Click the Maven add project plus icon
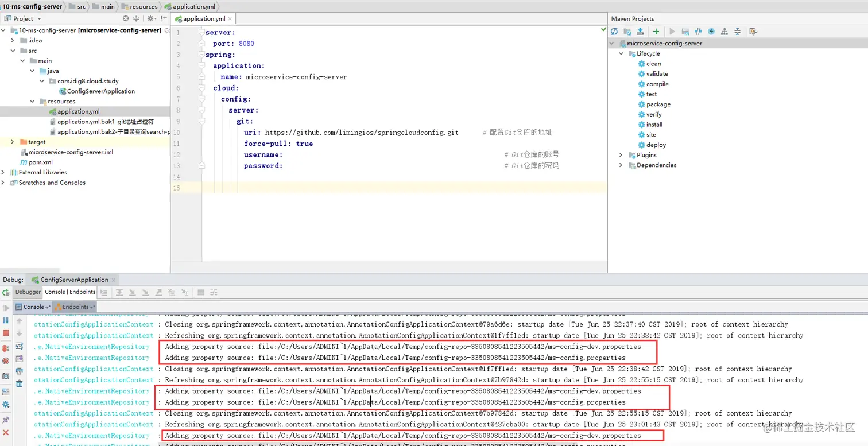This screenshot has height=446, width=868. (x=656, y=32)
